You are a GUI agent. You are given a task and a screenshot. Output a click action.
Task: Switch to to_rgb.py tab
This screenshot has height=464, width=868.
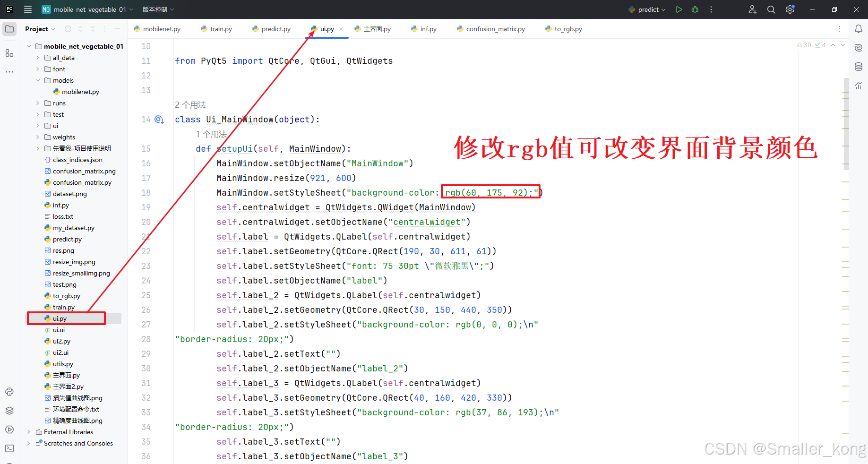(x=564, y=29)
